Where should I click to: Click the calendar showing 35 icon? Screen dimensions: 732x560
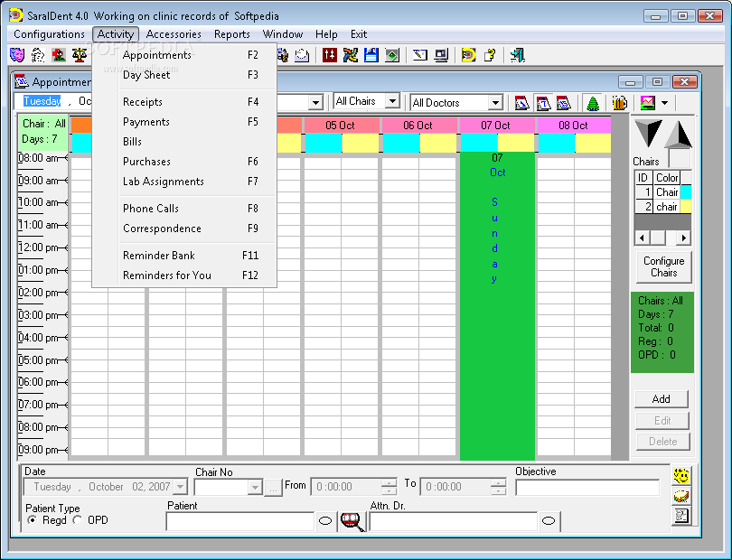click(x=564, y=103)
